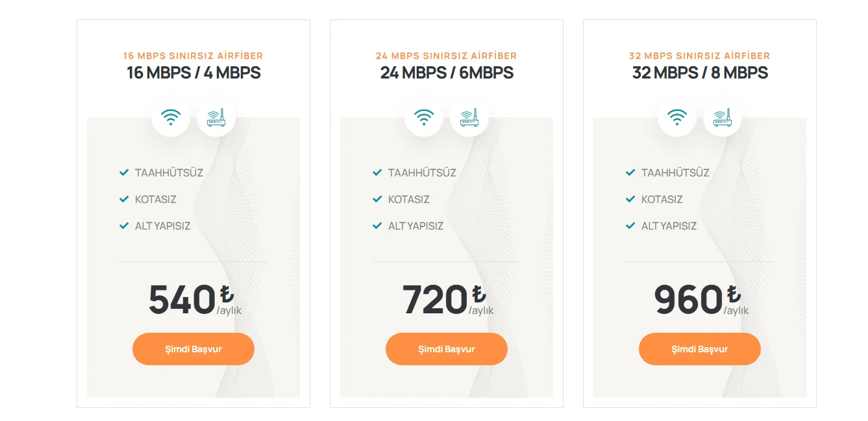Image resolution: width=868 pixels, height=421 pixels.
Task: Select the 16 MBPS / 4 MBPS heading
Action: [x=193, y=73]
